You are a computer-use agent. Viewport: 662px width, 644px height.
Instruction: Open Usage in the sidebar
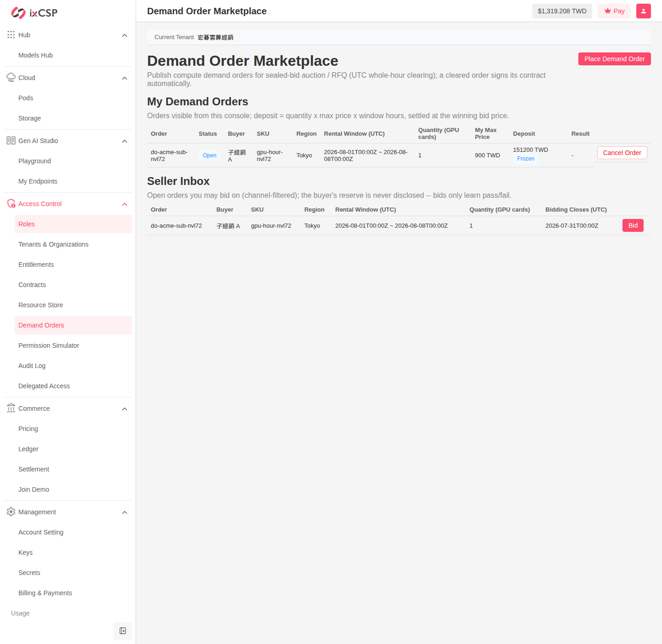coord(20,613)
